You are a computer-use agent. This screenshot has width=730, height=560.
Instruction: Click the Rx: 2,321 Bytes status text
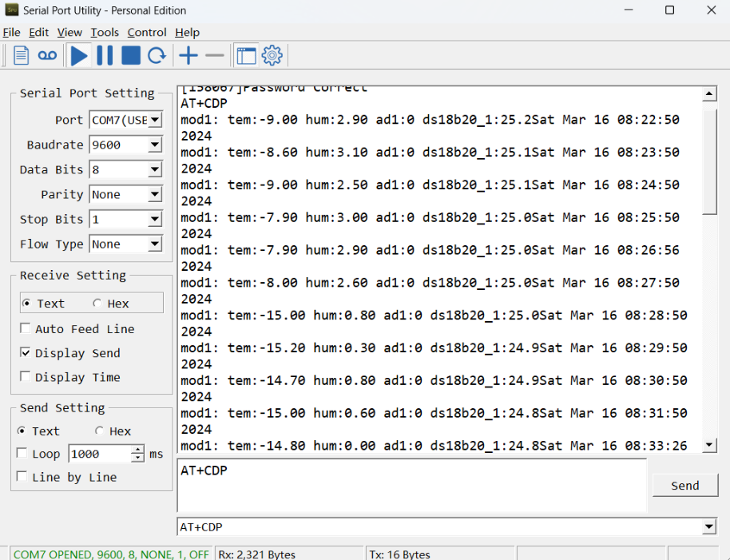[x=256, y=554]
